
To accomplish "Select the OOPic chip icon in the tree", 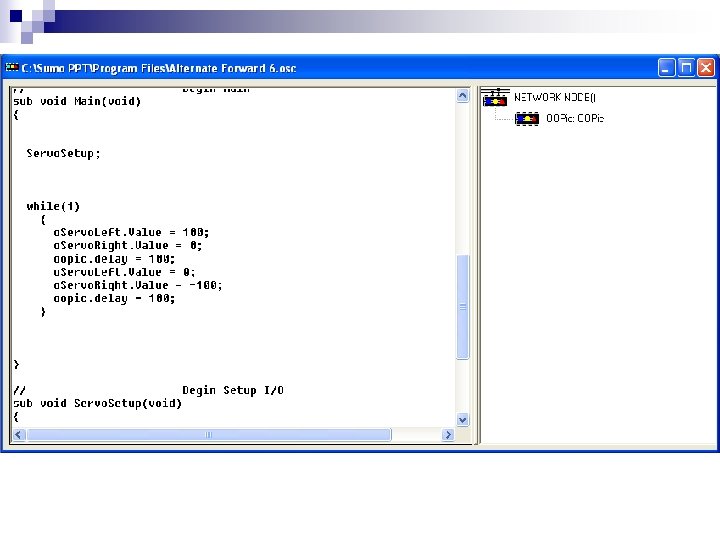I will coord(527,119).
